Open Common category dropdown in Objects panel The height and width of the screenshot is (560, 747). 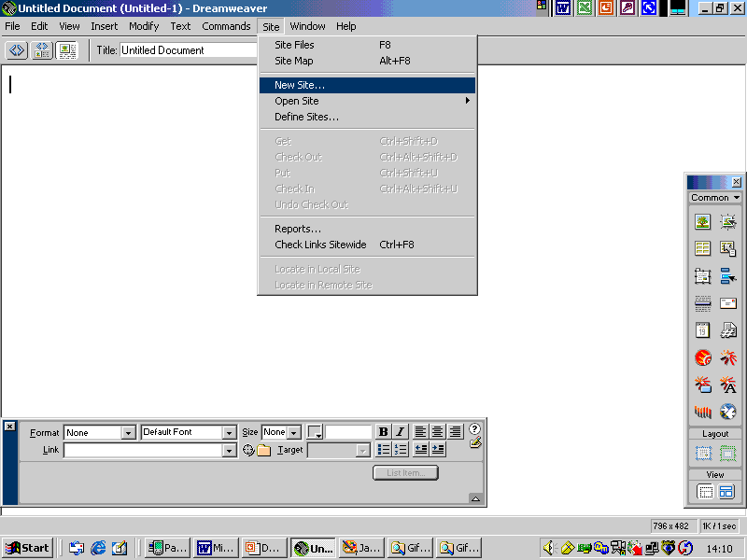715,198
